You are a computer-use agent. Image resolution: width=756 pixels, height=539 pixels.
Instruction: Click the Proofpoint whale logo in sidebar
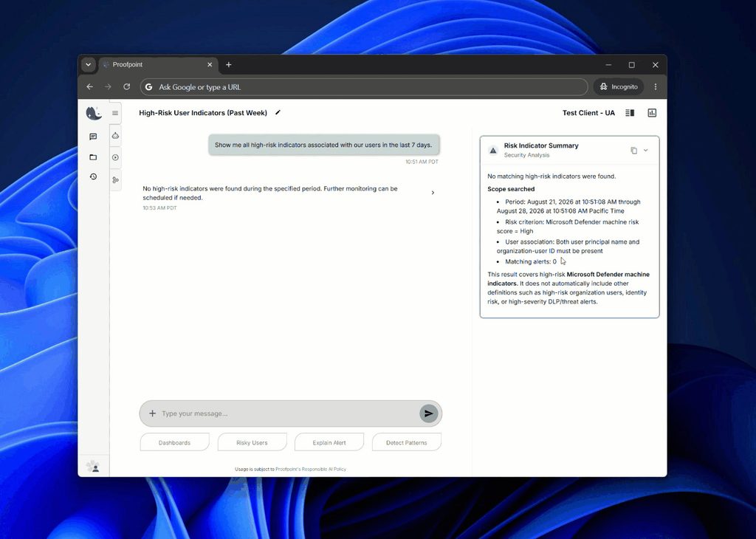[94, 113]
